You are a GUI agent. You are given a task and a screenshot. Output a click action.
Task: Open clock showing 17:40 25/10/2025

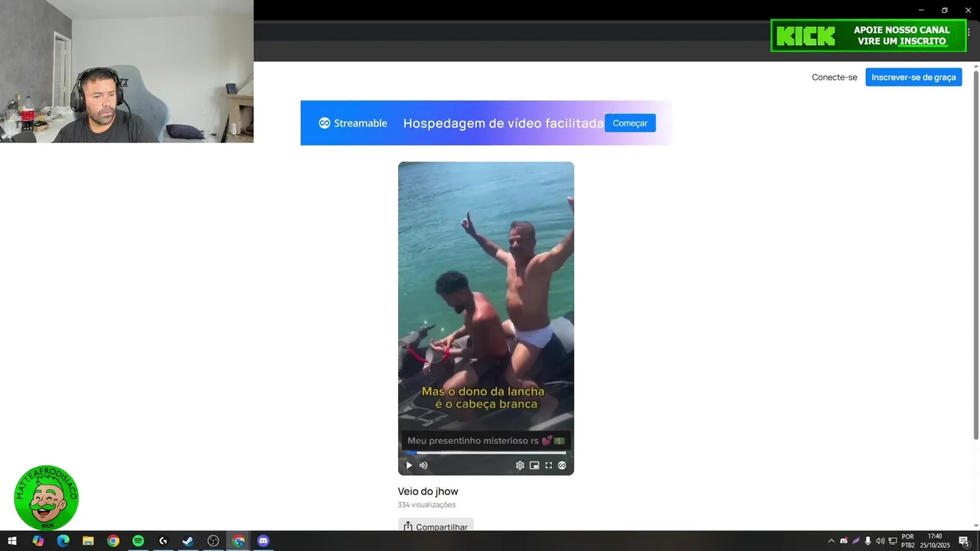tap(934, 541)
